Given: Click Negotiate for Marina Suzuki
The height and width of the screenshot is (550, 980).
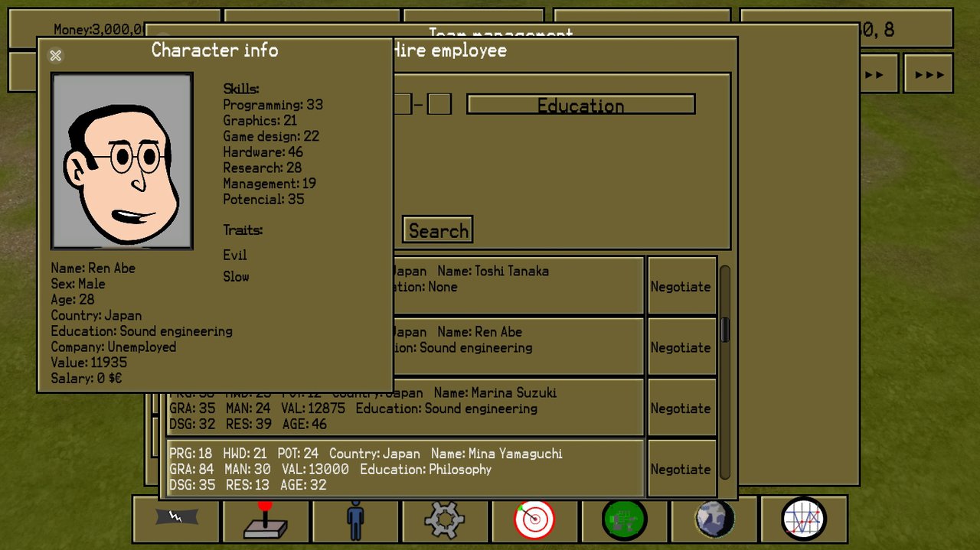Looking at the screenshot, I should click(681, 408).
